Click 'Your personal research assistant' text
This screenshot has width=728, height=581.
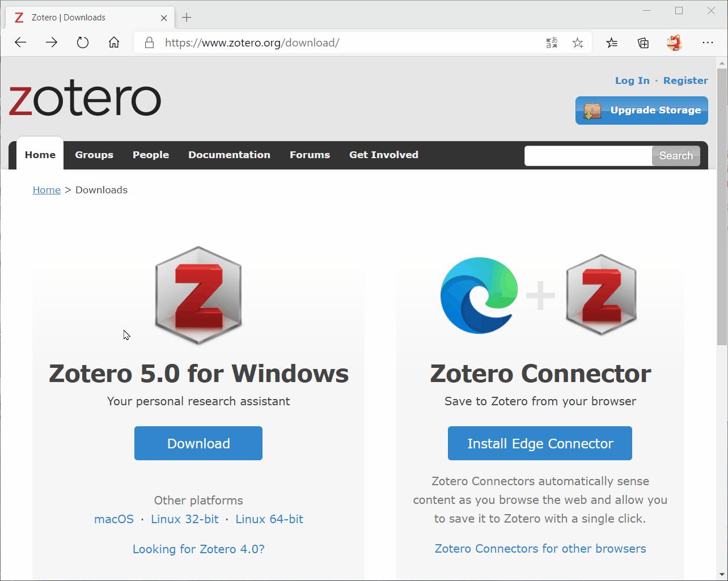tap(198, 401)
